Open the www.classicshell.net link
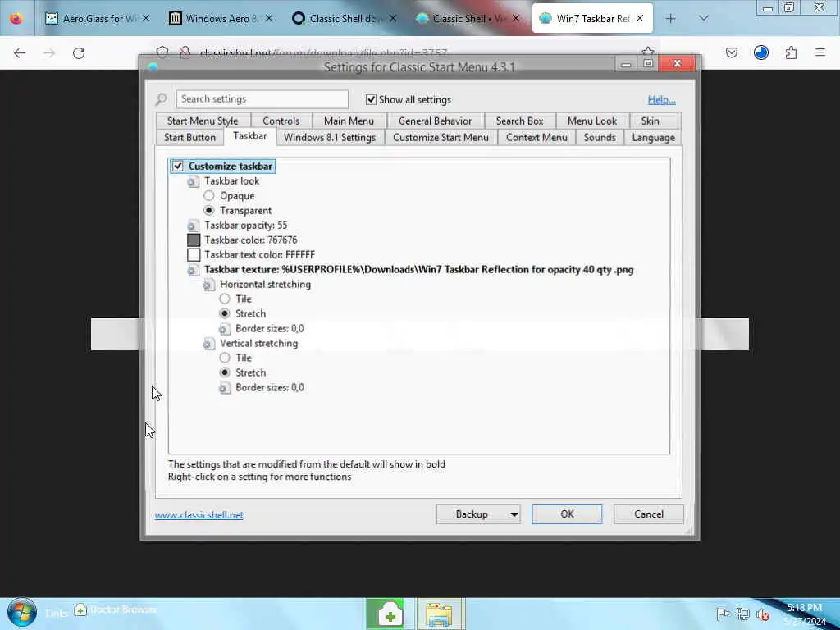 click(199, 515)
